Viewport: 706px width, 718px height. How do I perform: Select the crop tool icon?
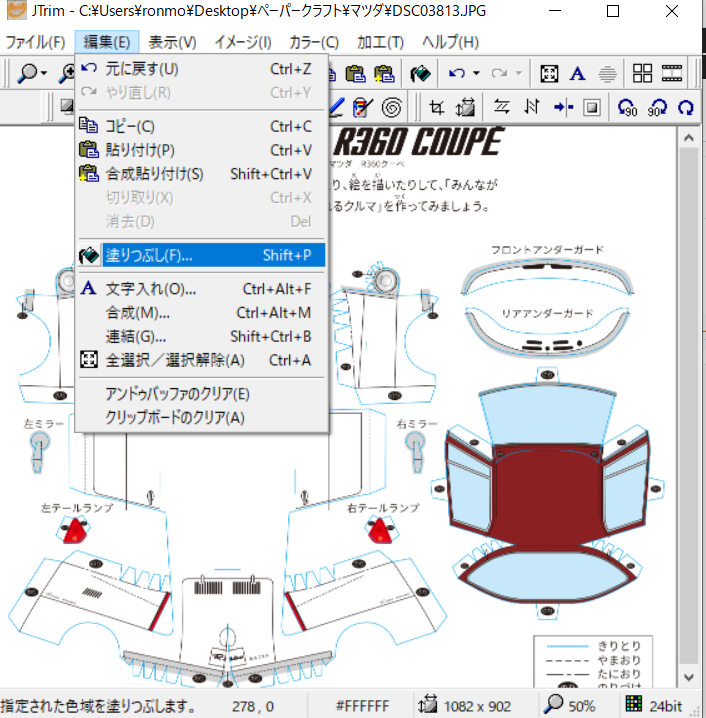click(x=436, y=108)
